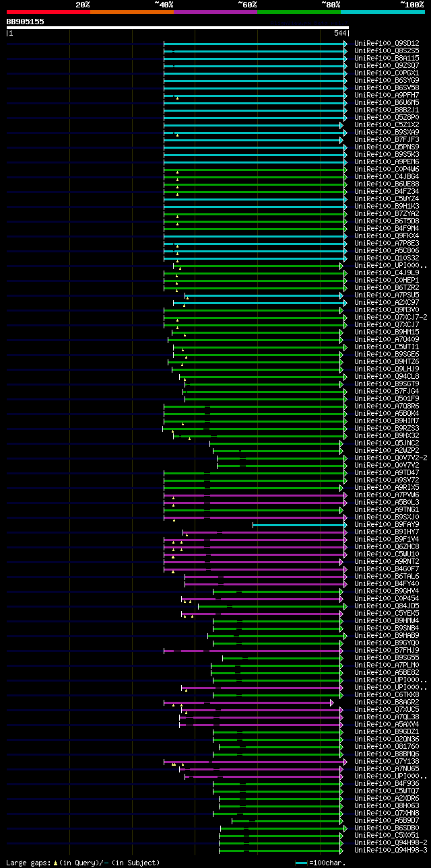Select label UniRef100_A7PSU5
The height and width of the screenshot is (868, 431).
pos(387,295)
